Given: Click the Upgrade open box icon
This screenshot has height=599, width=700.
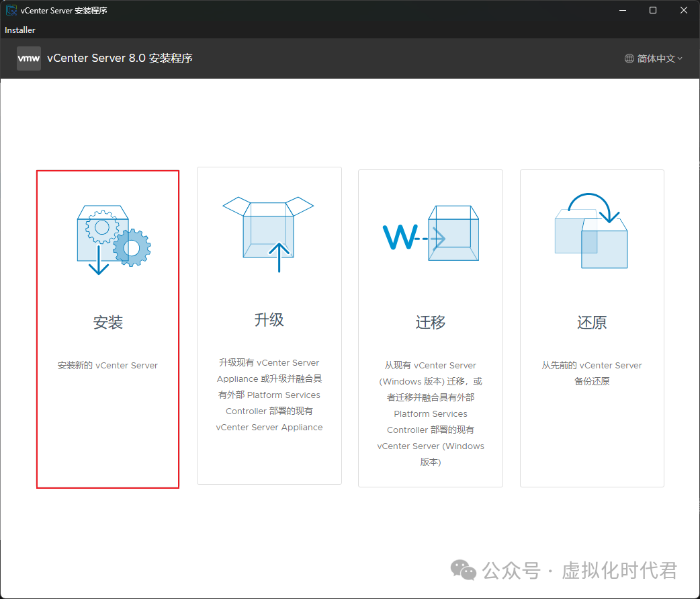Looking at the screenshot, I should point(268,234).
